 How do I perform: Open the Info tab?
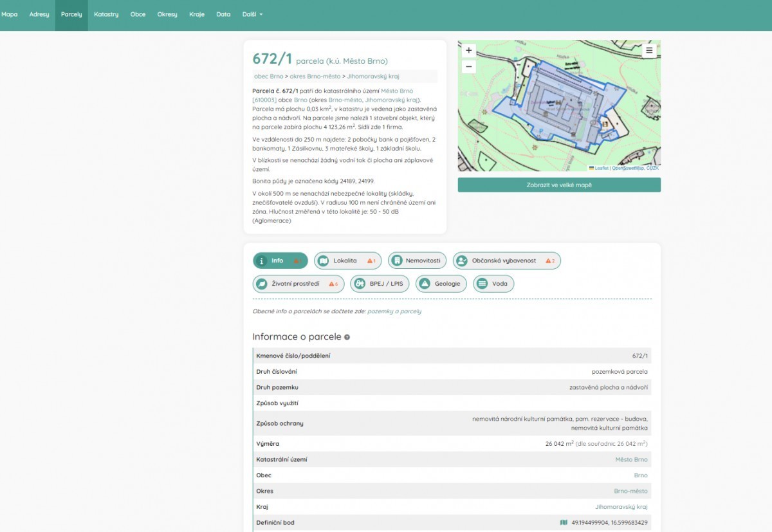point(280,261)
